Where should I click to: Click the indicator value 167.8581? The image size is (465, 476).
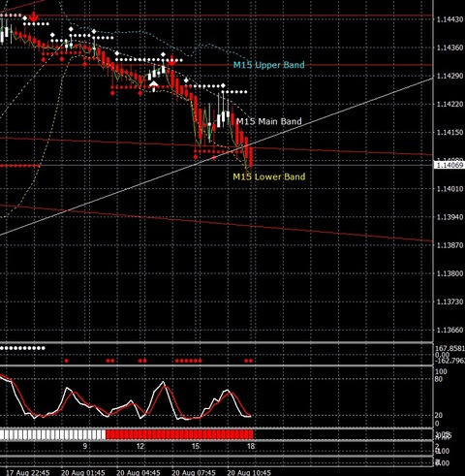(449, 349)
